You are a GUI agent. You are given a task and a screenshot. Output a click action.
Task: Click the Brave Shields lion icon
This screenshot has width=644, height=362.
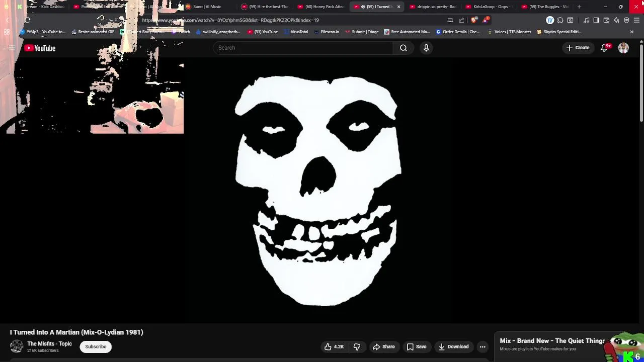(474, 20)
